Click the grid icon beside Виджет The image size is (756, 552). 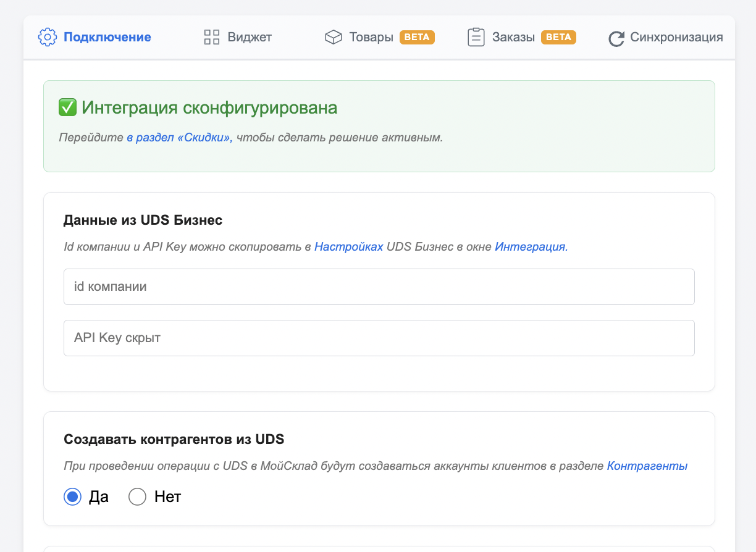click(x=212, y=37)
